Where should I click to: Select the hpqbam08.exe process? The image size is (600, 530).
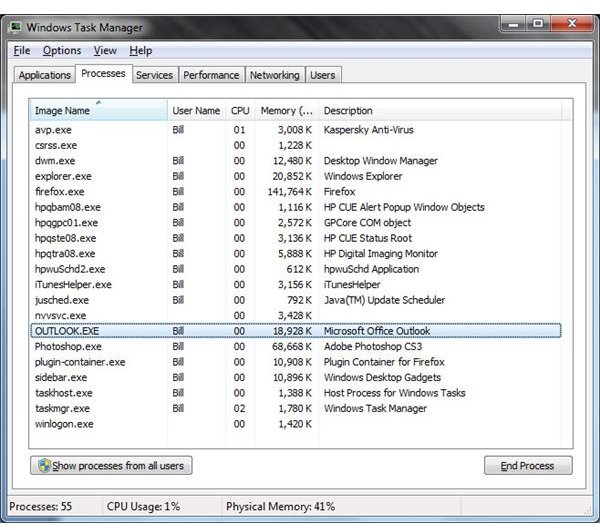click(x=295, y=207)
